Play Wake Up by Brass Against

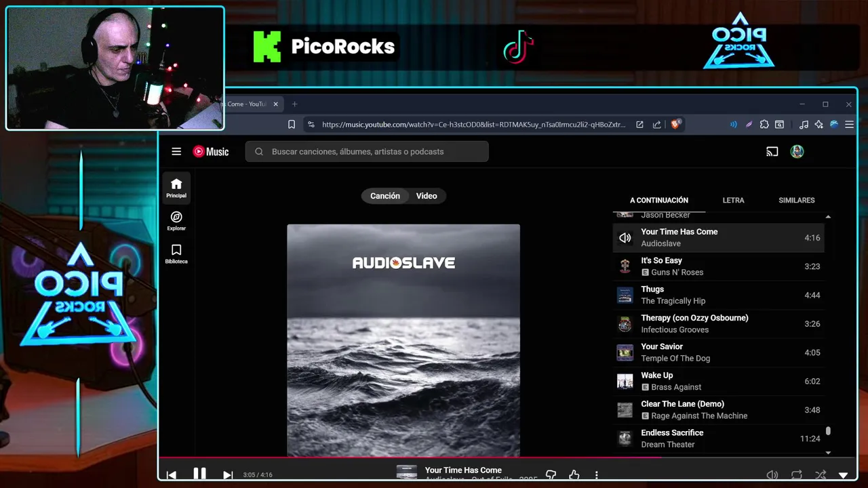[718, 381]
